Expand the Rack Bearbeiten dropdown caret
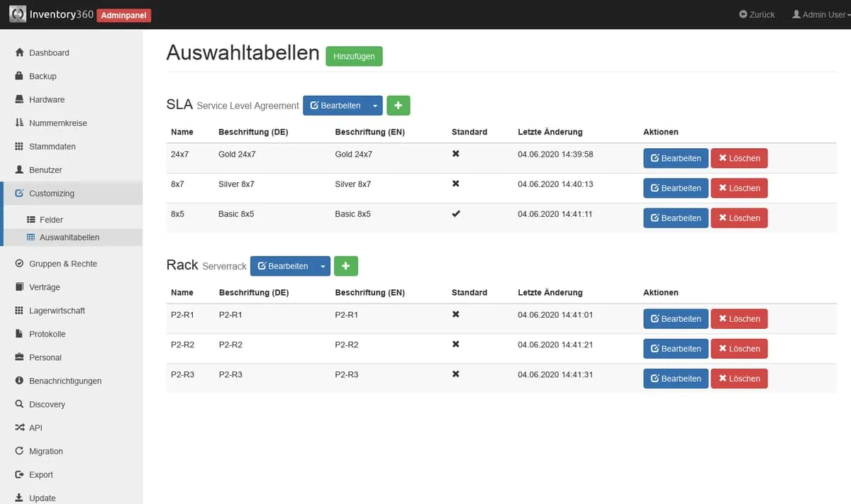Screen dimensions: 851x504 pyautogui.click(x=323, y=267)
